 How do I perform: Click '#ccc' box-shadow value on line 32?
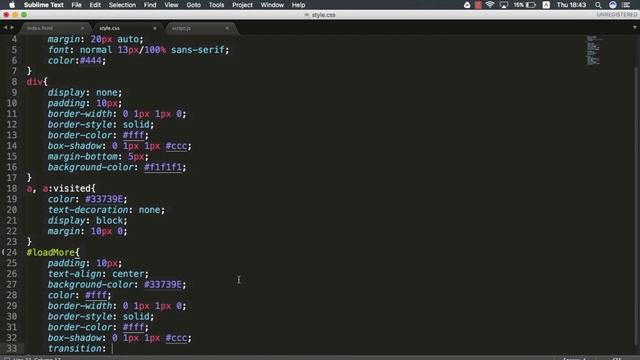(176, 338)
